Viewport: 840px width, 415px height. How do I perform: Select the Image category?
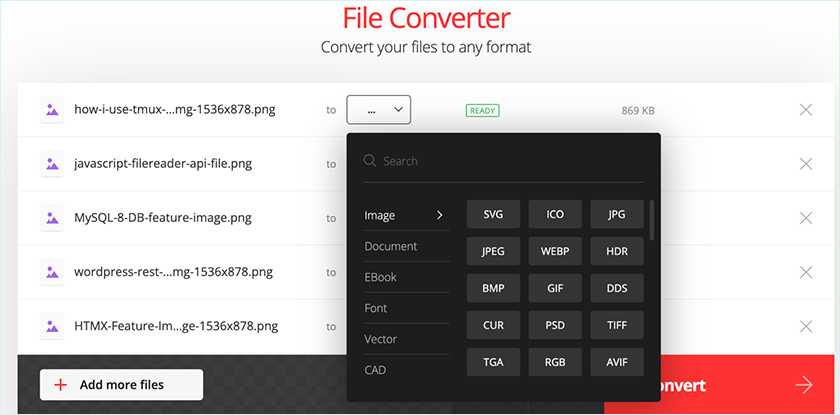pyautogui.click(x=407, y=215)
